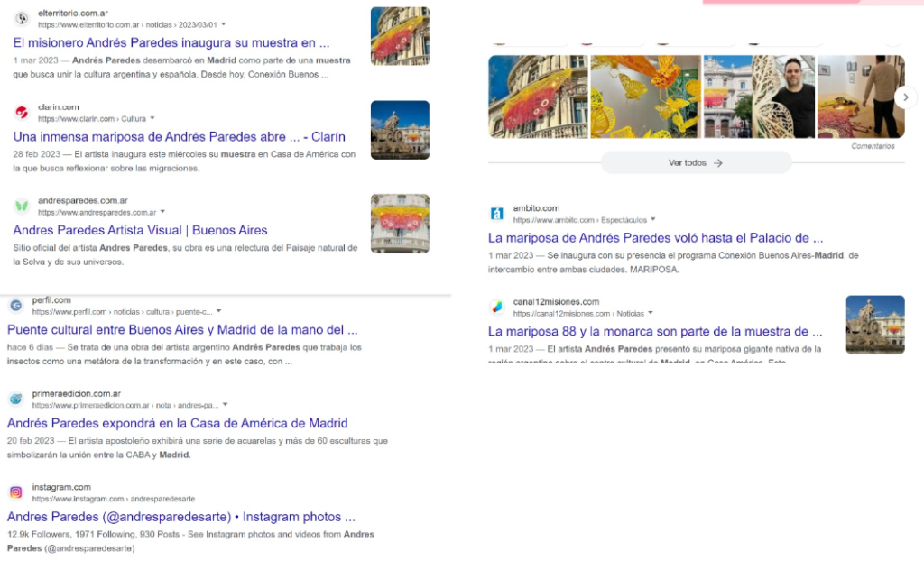Open options arrow for andresparedes.com.ar result
This screenshot has height=570, width=924.
click(x=162, y=212)
